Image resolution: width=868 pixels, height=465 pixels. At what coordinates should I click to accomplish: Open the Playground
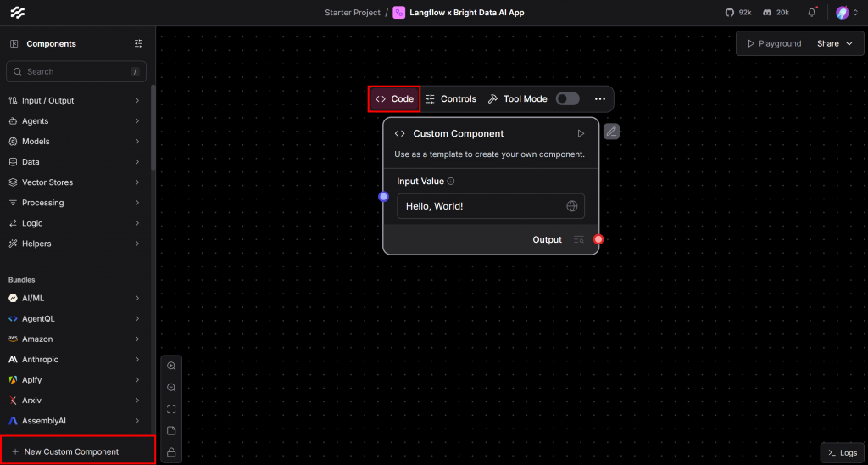(x=773, y=43)
